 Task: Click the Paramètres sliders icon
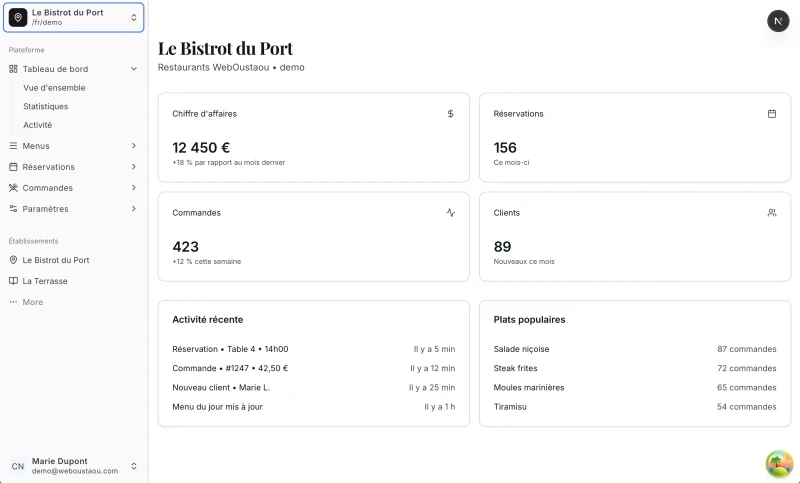(x=13, y=209)
